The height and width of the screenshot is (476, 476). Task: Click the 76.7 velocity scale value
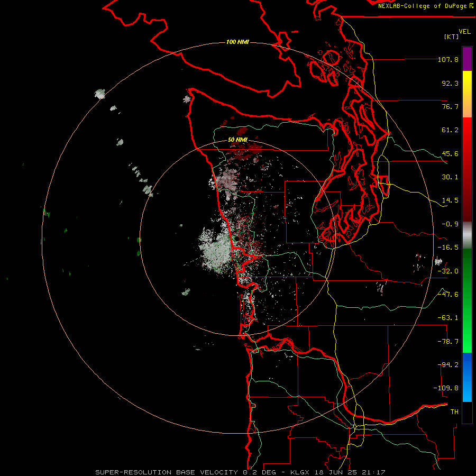click(x=450, y=106)
